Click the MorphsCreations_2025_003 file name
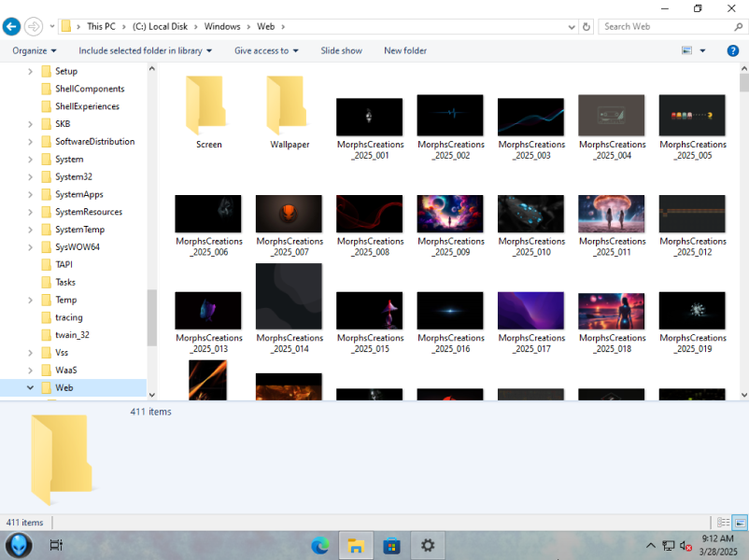 click(x=531, y=150)
